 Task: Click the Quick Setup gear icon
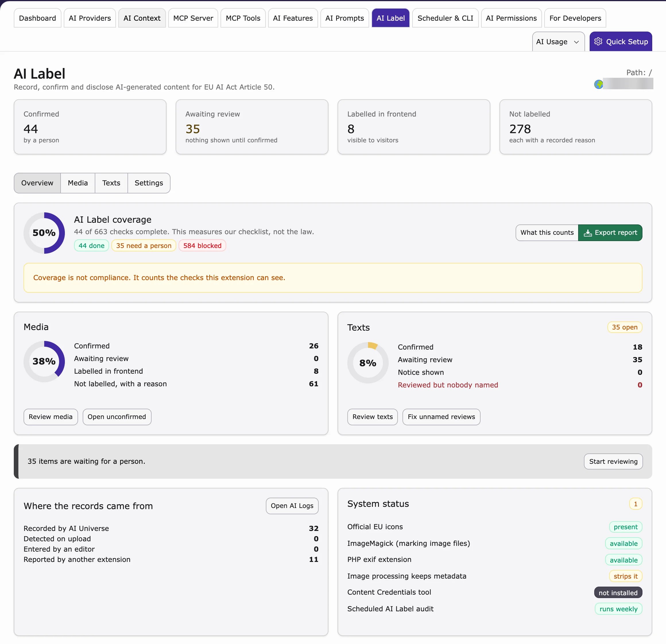point(598,41)
